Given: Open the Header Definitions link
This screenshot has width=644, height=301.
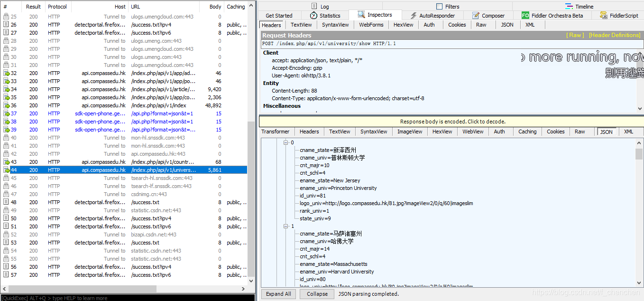Looking at the screenshot, I should [615, 35].
